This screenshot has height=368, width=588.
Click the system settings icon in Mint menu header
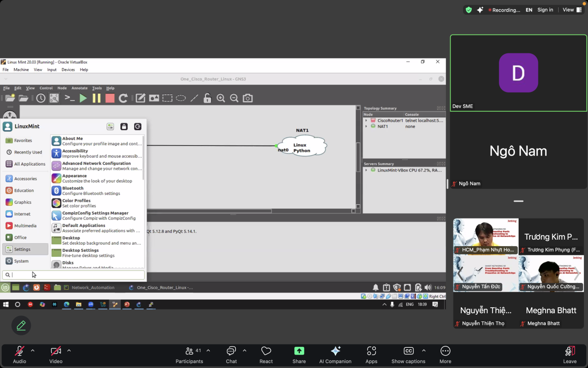point(110,126)
